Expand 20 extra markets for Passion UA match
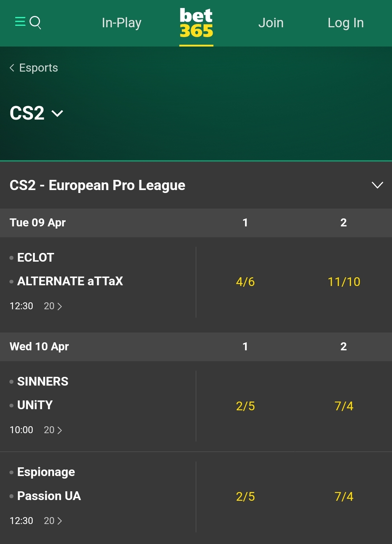The width and height of the screenshot is (392, 544). pos(53,521)
